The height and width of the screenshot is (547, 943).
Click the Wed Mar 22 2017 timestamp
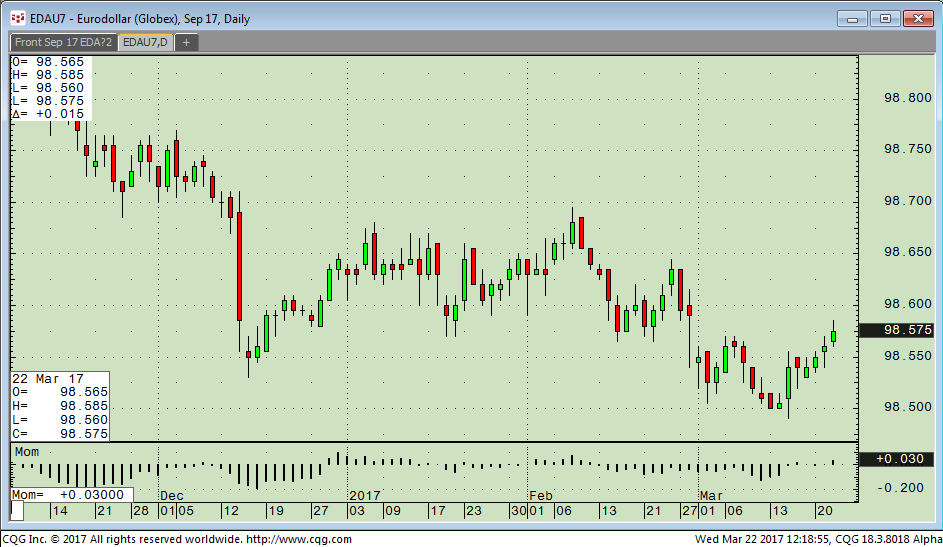click(x=761, y=539)
